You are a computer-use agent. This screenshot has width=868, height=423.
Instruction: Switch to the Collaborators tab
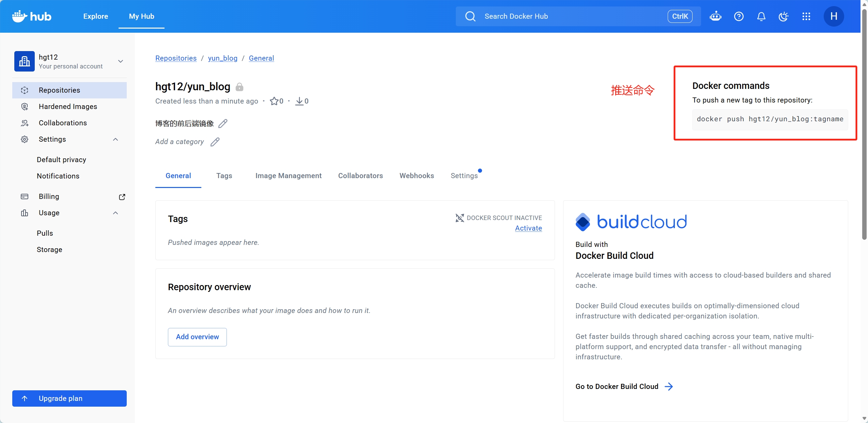point(360,176)
